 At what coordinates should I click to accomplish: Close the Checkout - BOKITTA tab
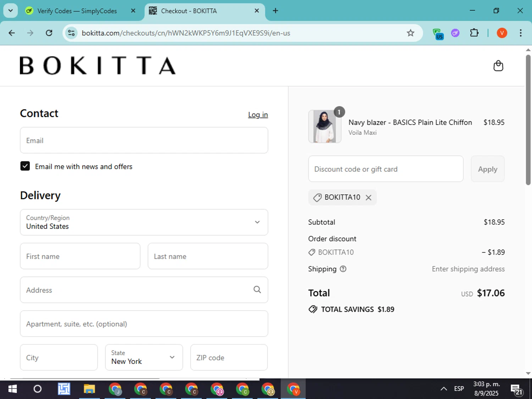click(257, 11)
